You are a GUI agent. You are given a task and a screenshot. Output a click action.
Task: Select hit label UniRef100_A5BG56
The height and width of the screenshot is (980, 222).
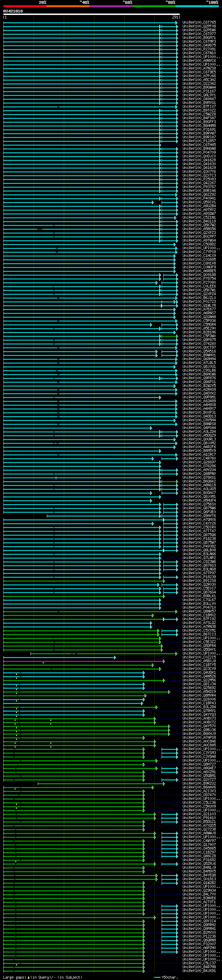tap(199, 229)
